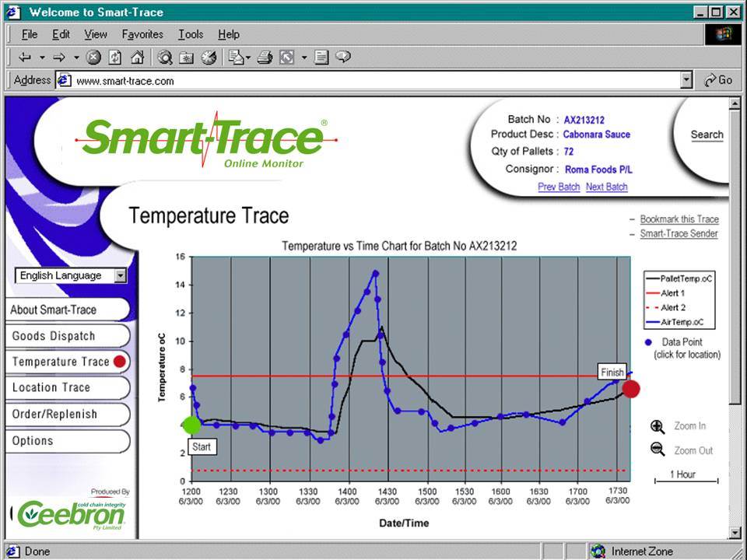The image size is (747, 560).
Task: Click the Mail toolbar icon
Action: (x=237, y=58)
